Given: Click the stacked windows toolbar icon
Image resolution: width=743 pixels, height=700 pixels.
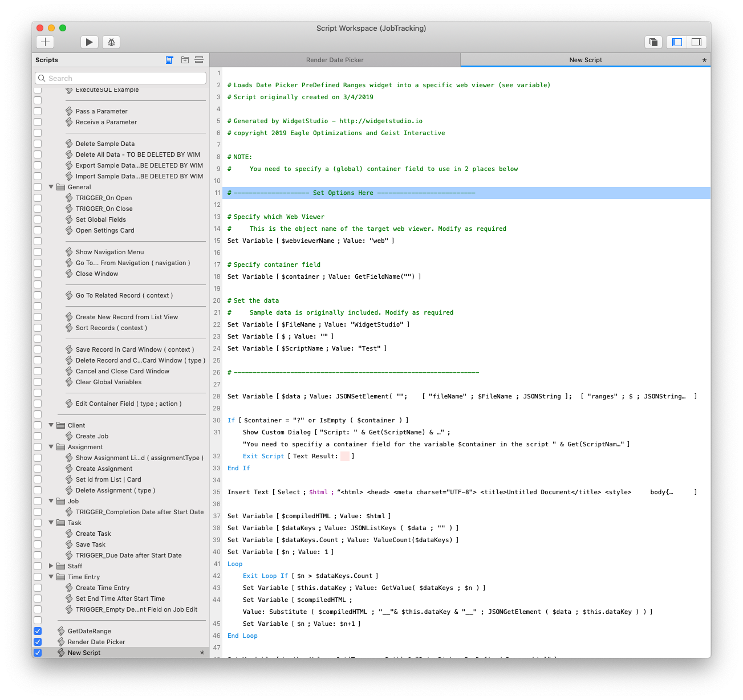Looking at the screenshot, I should (653, 42).
